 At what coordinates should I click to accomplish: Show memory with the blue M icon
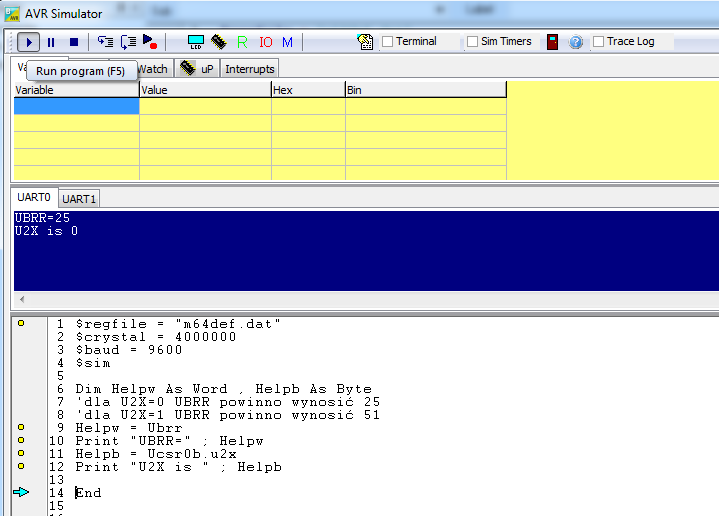[287, 42]
